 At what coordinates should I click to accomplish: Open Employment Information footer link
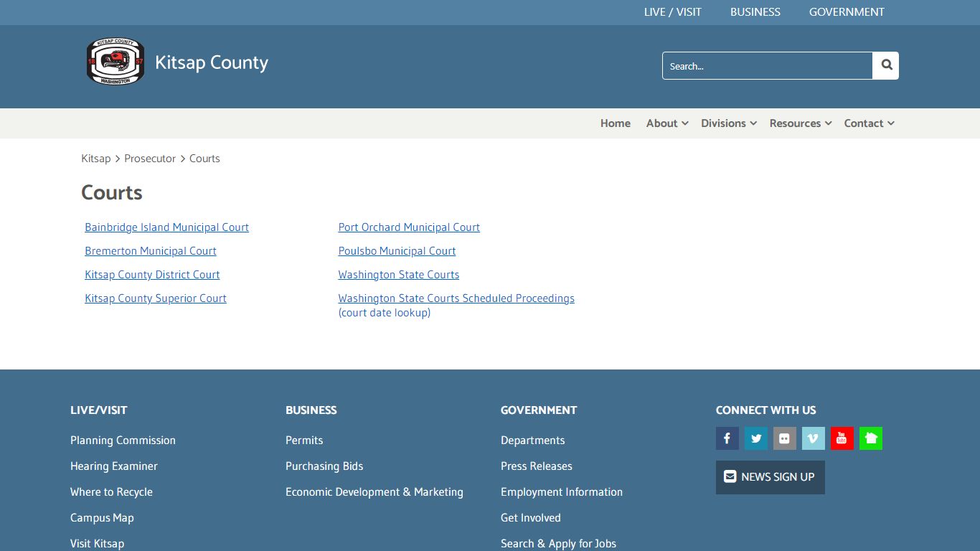(562, 492)
